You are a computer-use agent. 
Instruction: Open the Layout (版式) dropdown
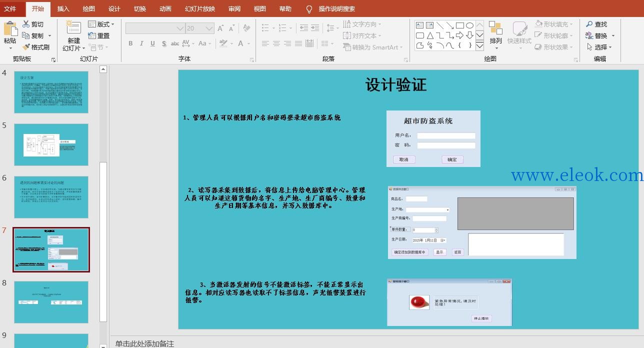pyautogui.click(x=101, y=24)
